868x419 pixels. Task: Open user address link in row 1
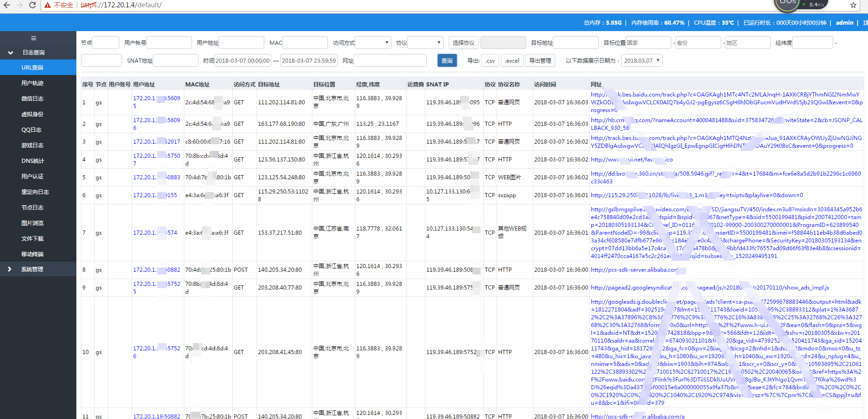[156, 102]
